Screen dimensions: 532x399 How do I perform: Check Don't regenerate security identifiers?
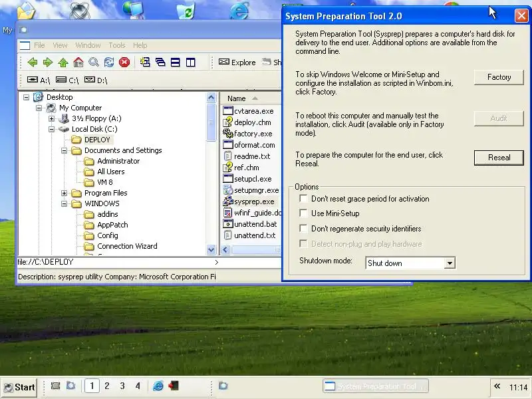pyautogui.click(x=303, y=228)
